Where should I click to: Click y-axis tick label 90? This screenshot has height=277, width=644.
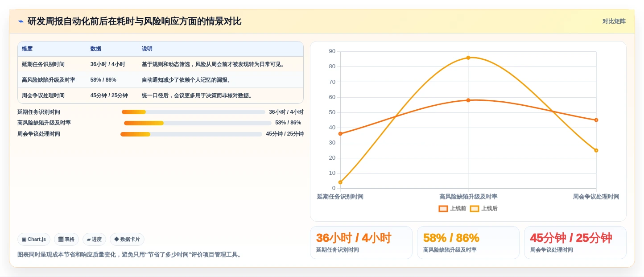pos(332,51)
